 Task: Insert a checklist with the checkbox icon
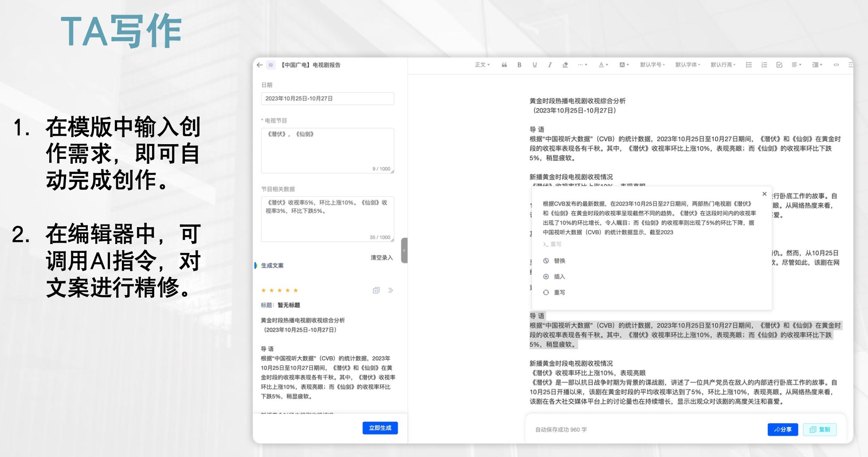click(x=779, y=65)
